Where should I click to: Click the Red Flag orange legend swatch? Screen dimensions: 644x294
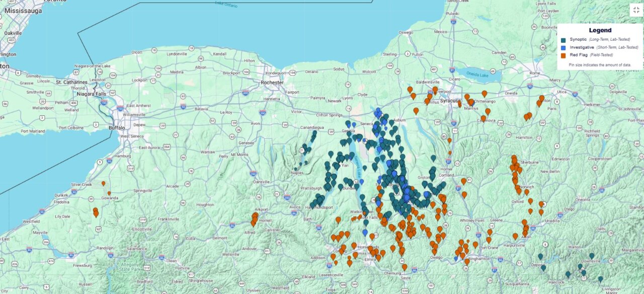pos(564,54)
